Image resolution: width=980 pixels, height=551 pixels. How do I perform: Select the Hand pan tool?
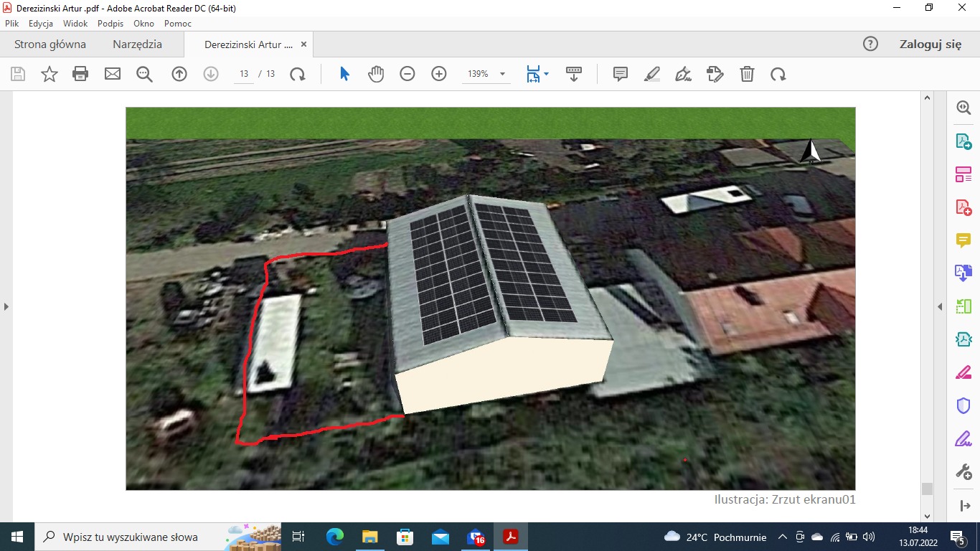click(376, 74)
